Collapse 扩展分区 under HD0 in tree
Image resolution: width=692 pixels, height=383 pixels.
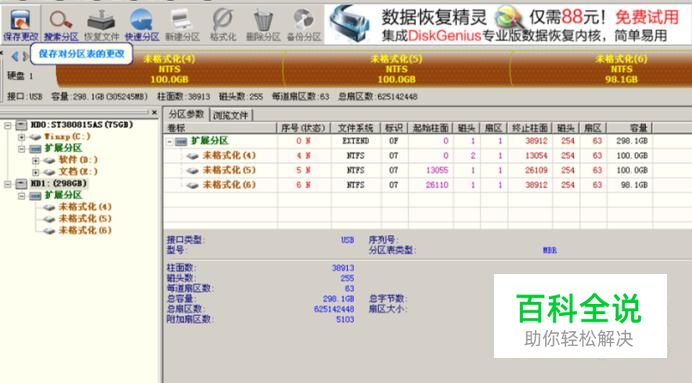point(21,149)
